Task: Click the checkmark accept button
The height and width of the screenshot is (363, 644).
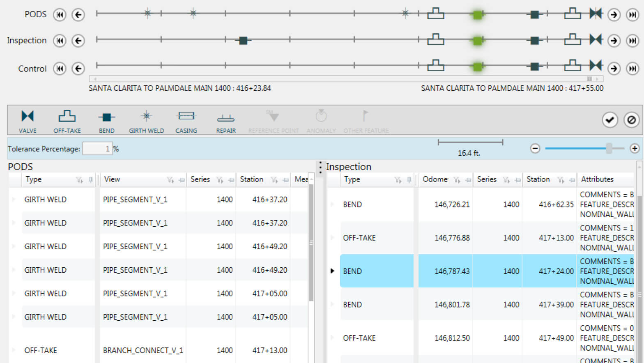Action: pyautogui.click(x=610, y=120)
